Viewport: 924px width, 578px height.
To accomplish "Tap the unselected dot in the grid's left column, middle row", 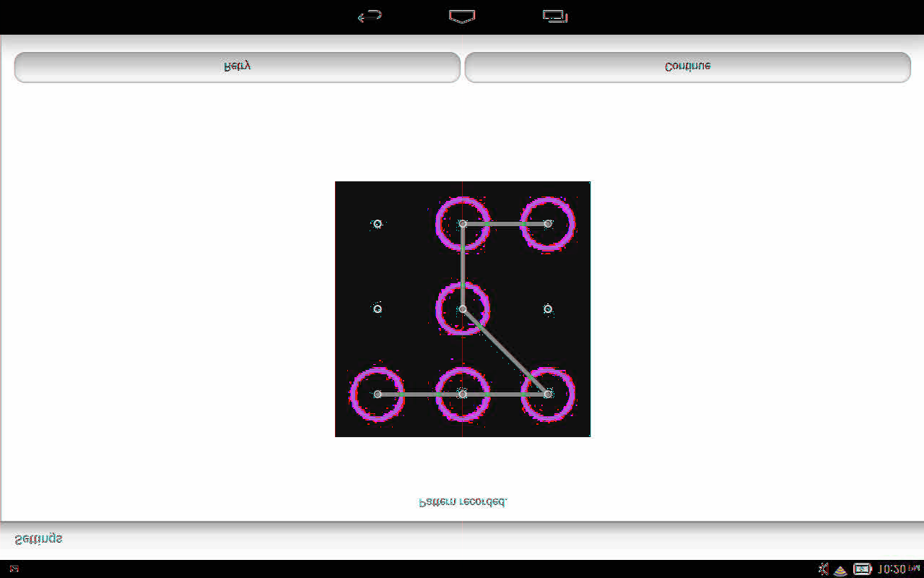I will click(378, 309).
